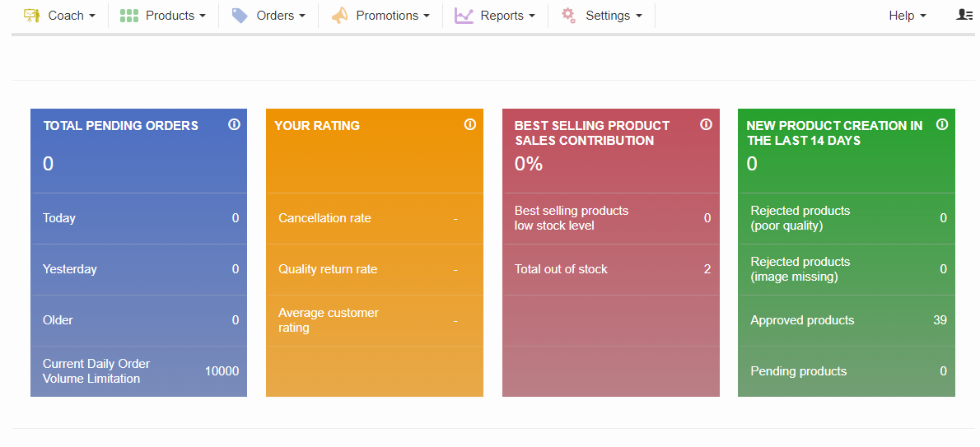Select the Total out of stock row

[610, 269]
